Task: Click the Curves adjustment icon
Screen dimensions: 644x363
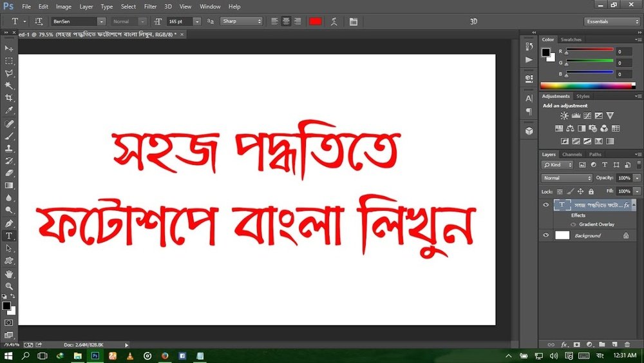Action: (587, 115)
